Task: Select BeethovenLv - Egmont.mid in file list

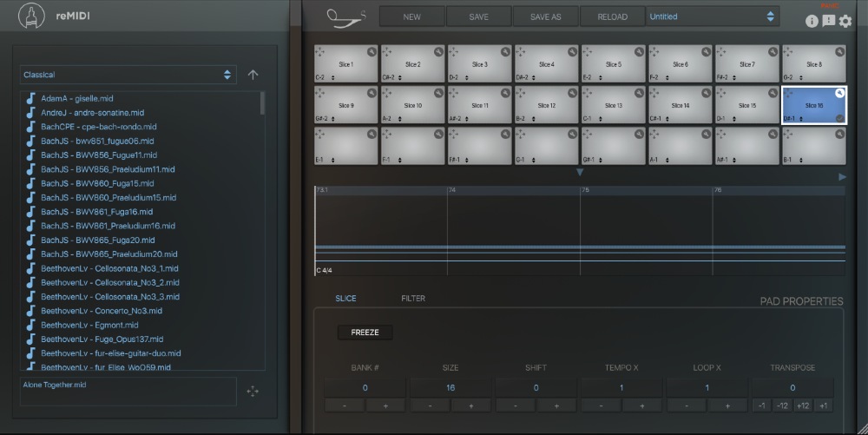Action: tap(89, 325)
